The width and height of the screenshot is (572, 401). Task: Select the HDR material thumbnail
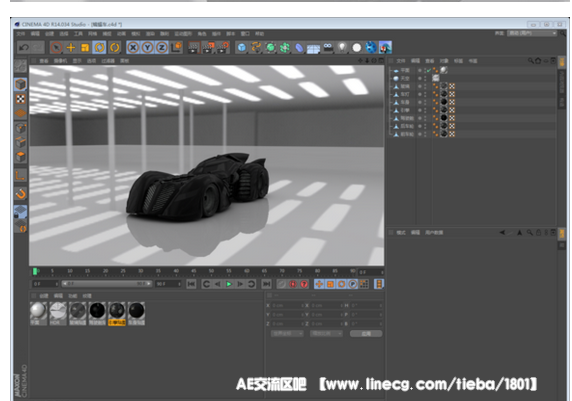click(x=58, y=313)
